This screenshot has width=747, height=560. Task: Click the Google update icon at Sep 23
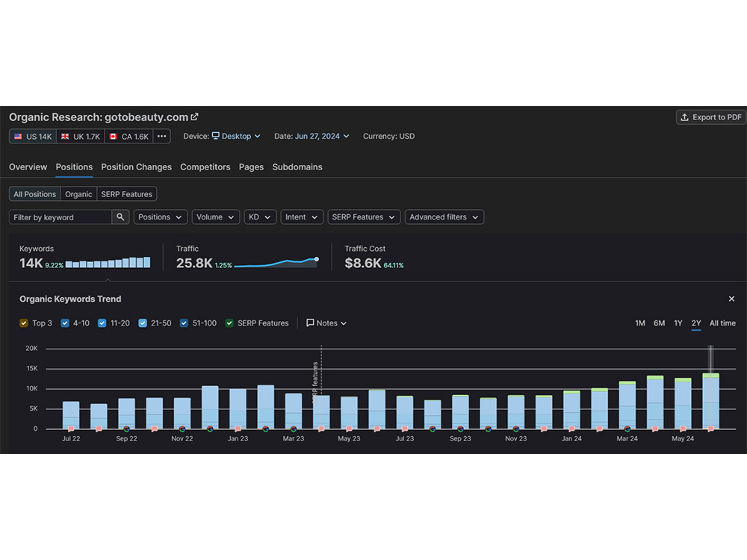tap(460, 429)
